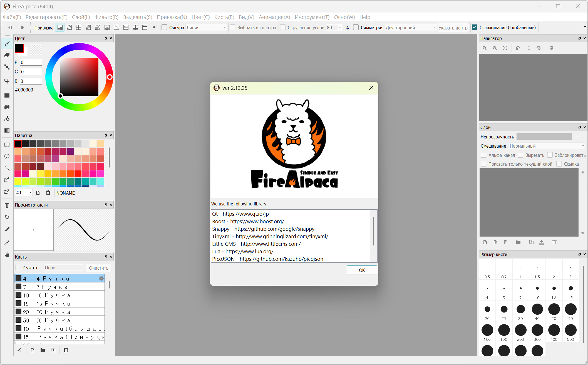Choose the Hand pan tool
The width and height of the screenshot is (588, 365).
click(x=7, y=255)
